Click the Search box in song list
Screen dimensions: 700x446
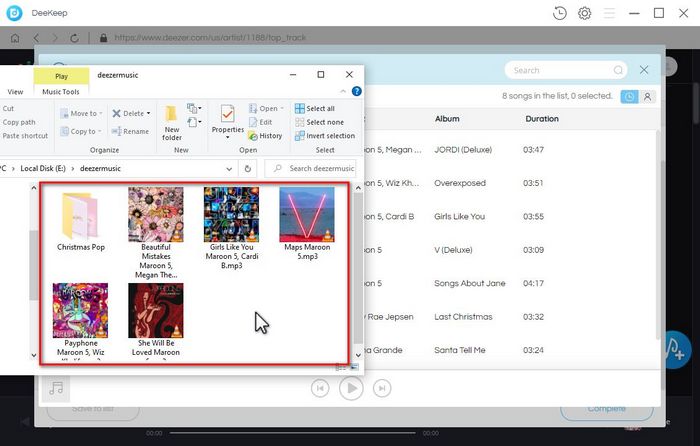point(565,70)
